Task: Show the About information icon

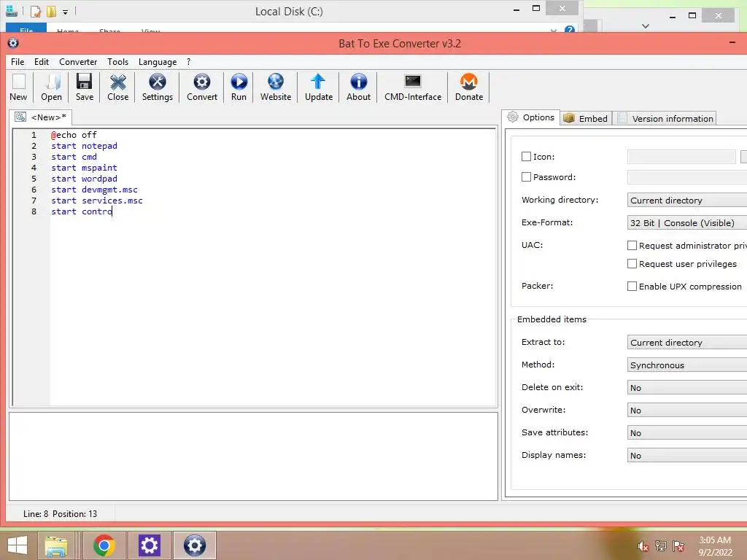Action: point(358,87)
